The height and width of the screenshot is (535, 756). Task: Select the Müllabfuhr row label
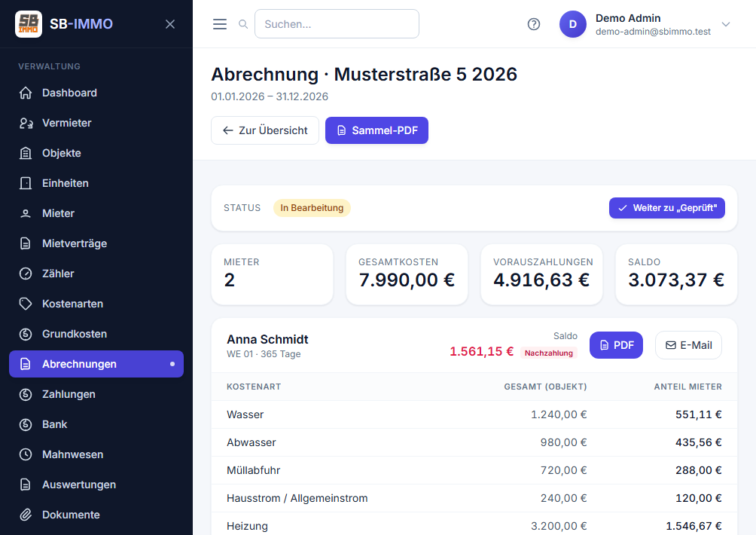point(254,470)
